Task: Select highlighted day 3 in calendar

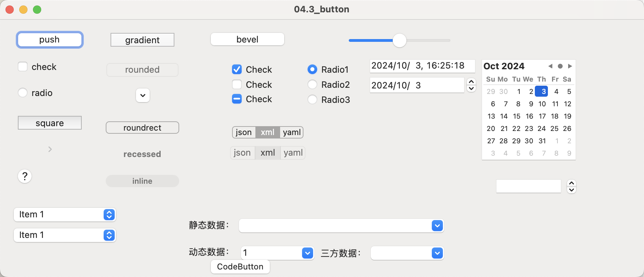Action: tap(542, 92)
